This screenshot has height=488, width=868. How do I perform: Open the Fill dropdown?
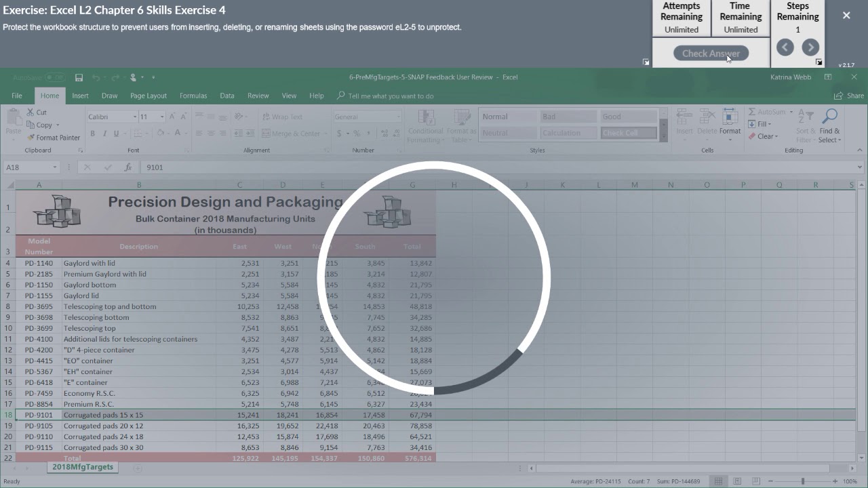pos(769,124)
